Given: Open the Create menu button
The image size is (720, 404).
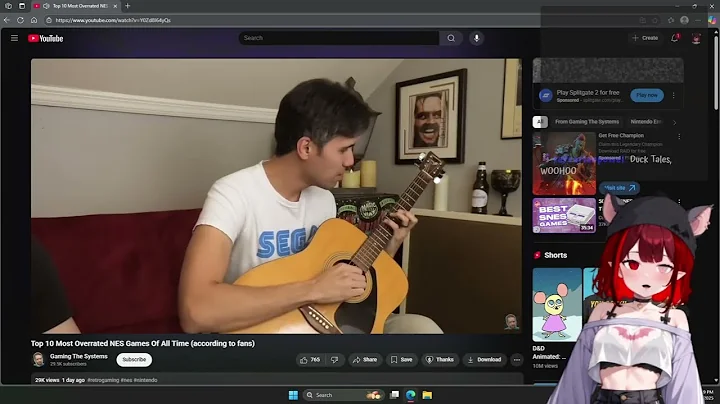Looking at the screenshot, I should [x=645, y=38].
